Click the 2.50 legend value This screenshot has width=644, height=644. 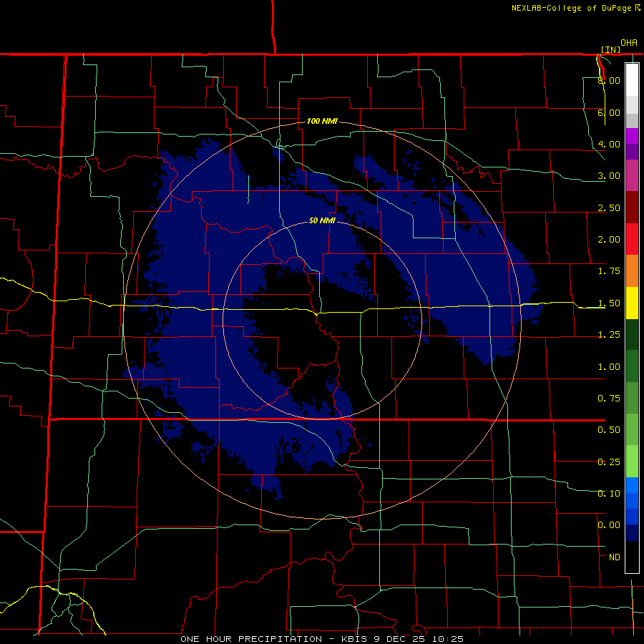coord(609,208)
